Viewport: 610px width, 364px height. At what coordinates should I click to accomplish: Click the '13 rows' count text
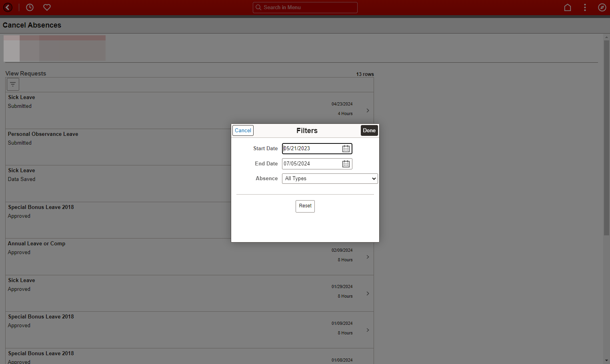tap(365, 74)
